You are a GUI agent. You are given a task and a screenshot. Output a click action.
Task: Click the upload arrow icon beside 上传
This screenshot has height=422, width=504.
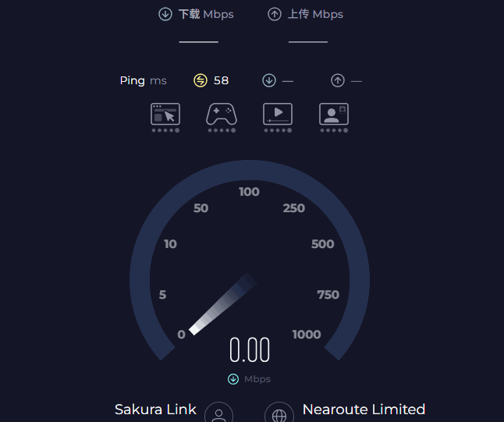click(275, 14)
